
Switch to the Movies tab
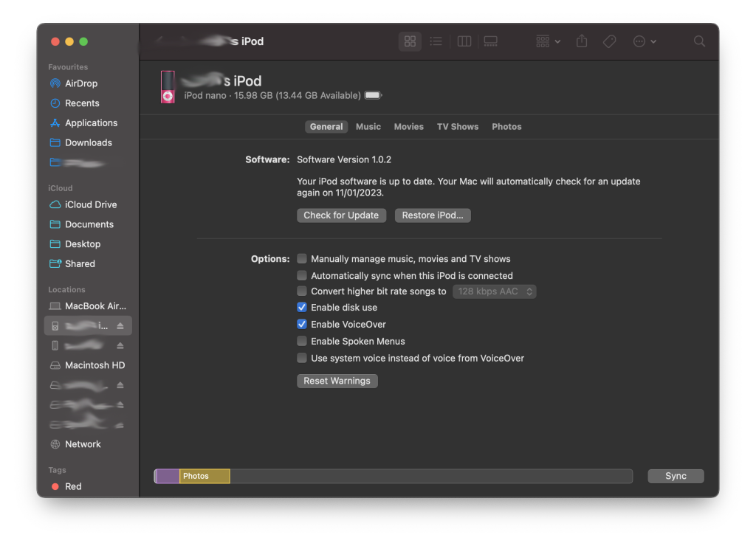pos(409,127)
